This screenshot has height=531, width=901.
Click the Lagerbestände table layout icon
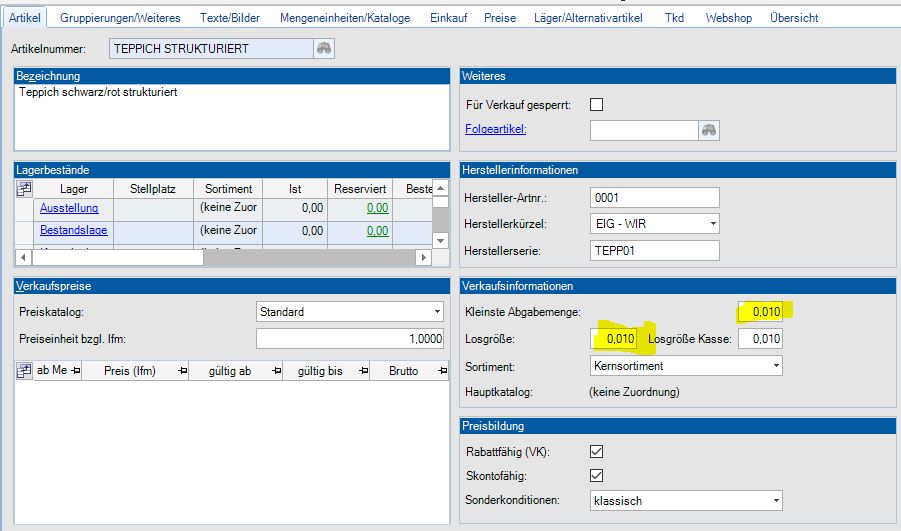point(25,188)
